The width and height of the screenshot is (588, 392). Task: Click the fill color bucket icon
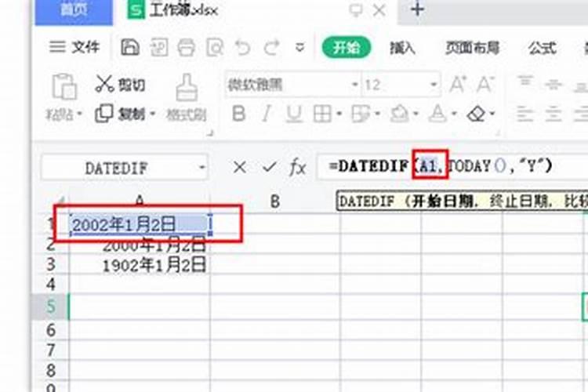tap(399, 113)
